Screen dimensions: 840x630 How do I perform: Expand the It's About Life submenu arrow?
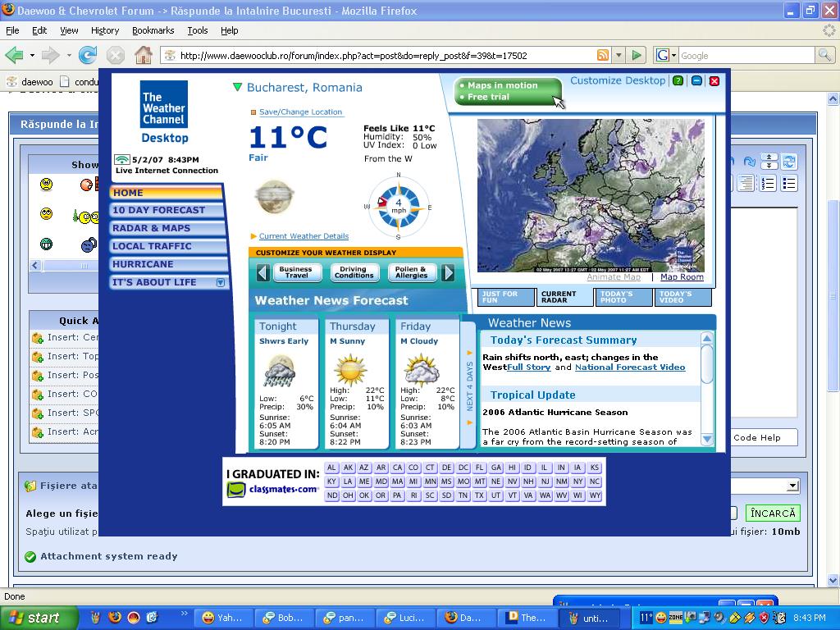coord(220,282)
